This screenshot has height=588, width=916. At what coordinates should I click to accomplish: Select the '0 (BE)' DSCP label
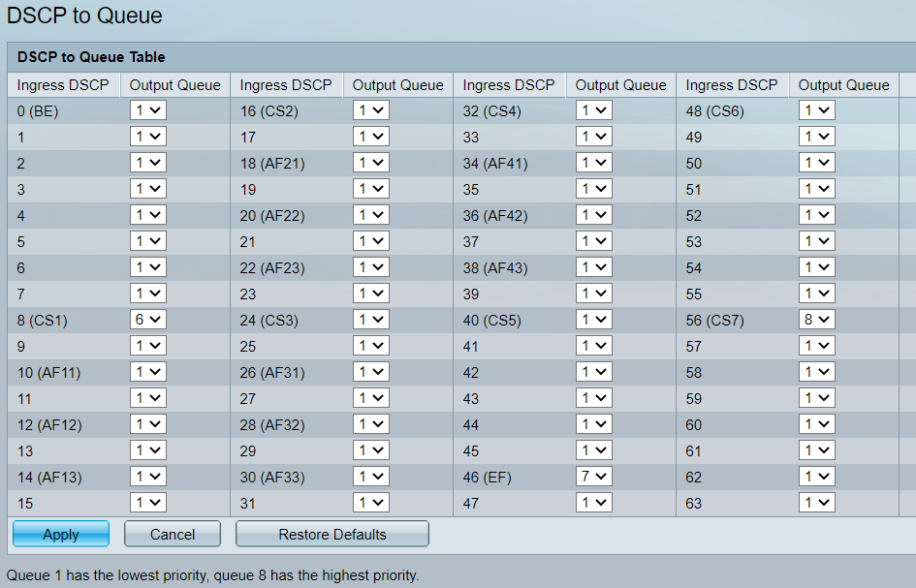coord(38,111)
